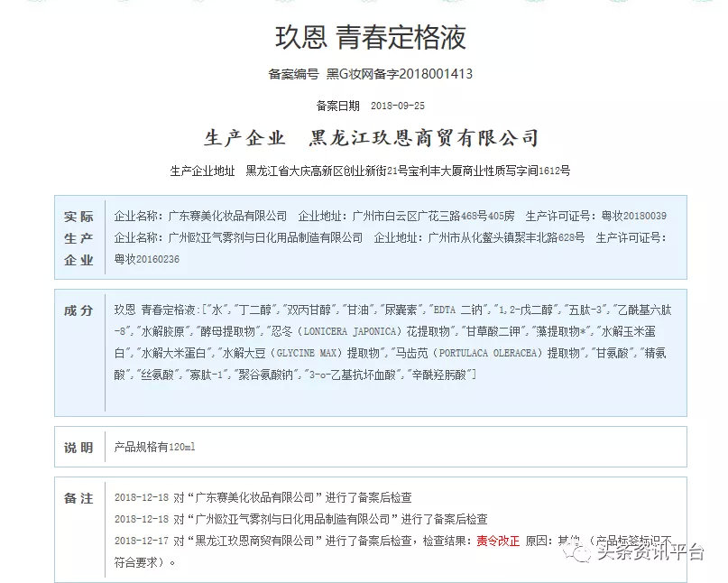Click the ingredient 丝氨酸
728x583 pixels.
coord(157,375)
